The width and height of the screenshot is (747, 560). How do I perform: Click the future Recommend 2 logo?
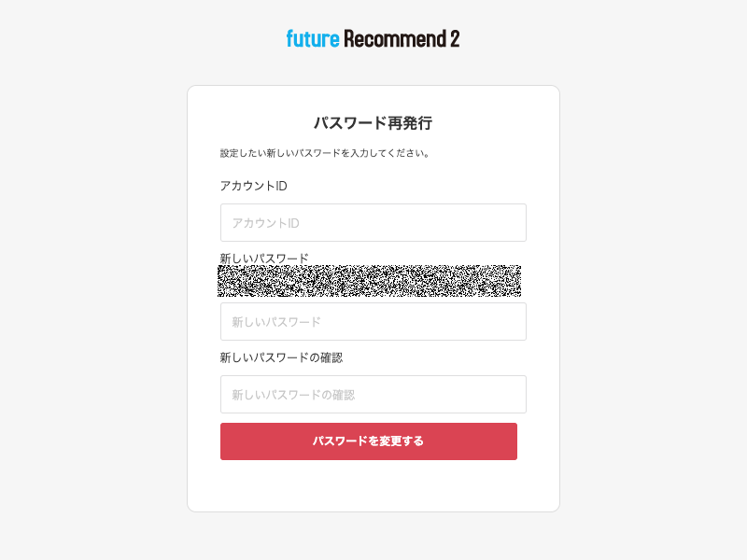point(373,38)
